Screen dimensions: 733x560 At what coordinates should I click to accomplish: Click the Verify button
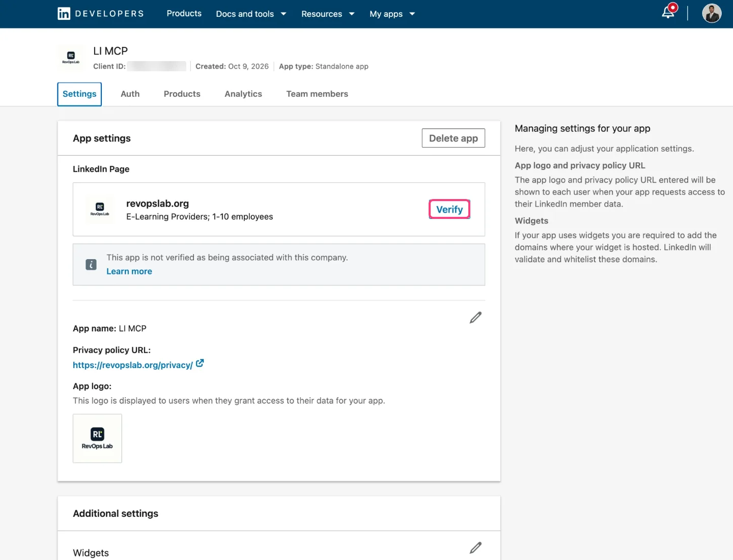pos(449,209)
